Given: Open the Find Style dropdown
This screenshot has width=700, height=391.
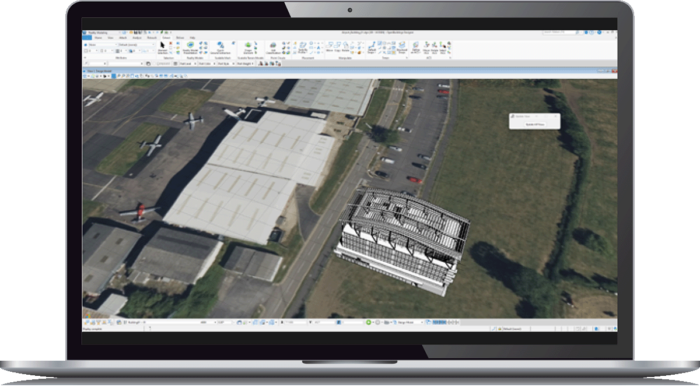Looking at the screenshot, I should pos(226,63).
